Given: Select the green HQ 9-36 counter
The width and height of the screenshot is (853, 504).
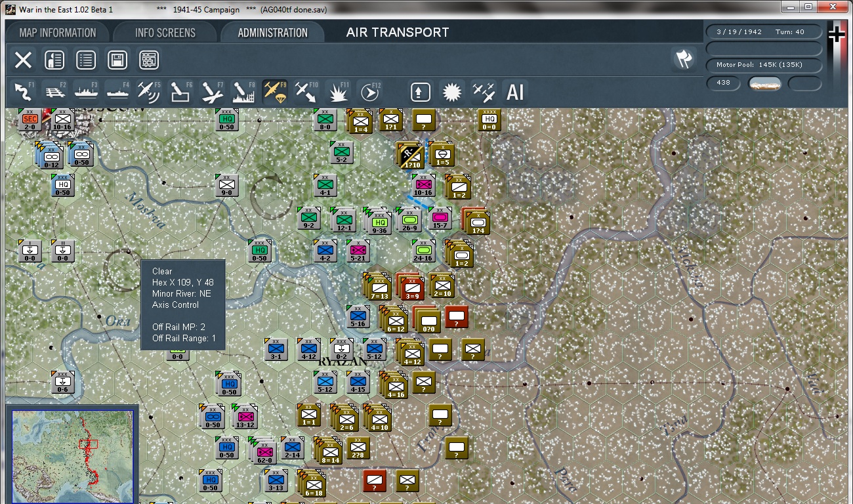Looking at the screenshot, I should point(379,222).
